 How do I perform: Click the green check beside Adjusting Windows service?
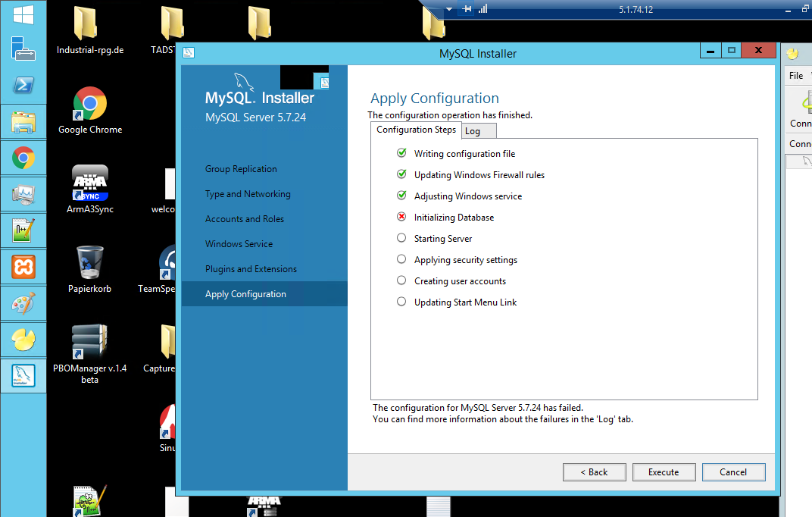pos(401,196)
